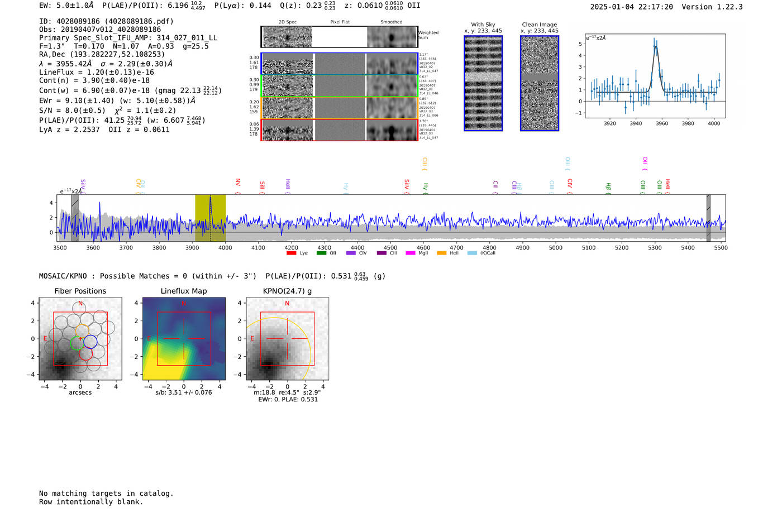Click the s/b: 3.51 +/- 0.076 caption
The width and height of the screenshot is (782, 532).
184,392
